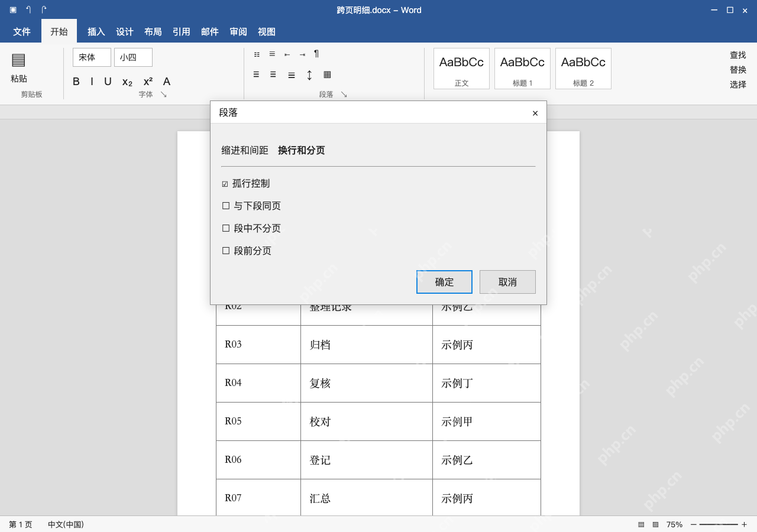Select the numbered list icon
The height and width of the screenshot is (532, 757).
point(272,54)
